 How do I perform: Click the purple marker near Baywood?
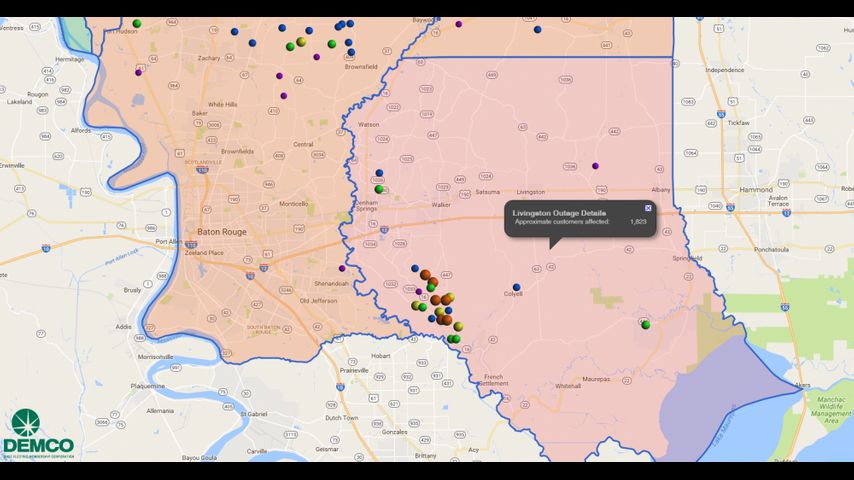coord(459,24)
